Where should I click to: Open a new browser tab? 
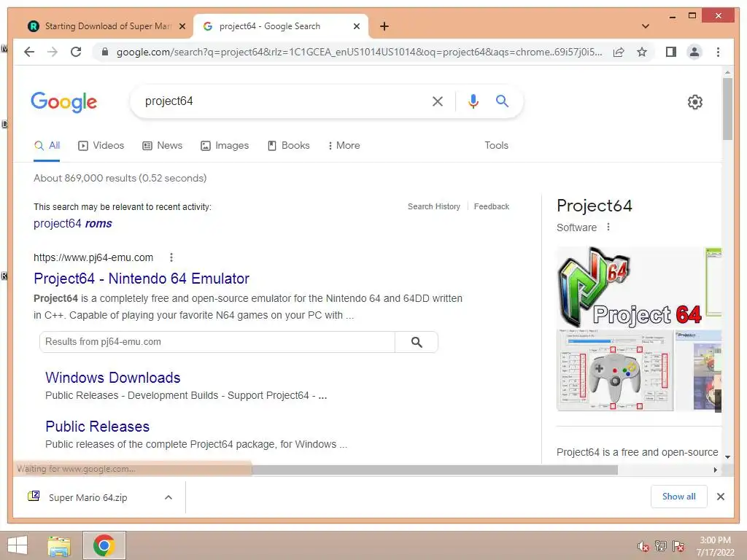tap(384, 26)
